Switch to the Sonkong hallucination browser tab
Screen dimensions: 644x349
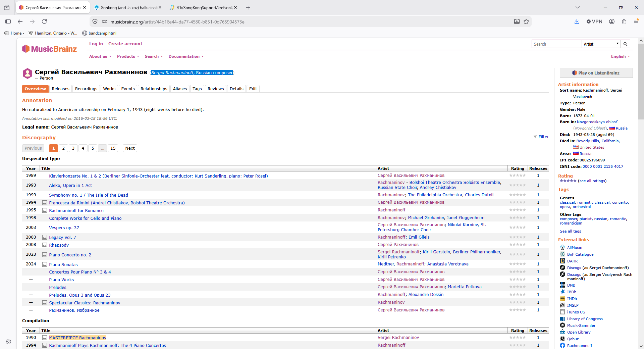coord(129,7)
